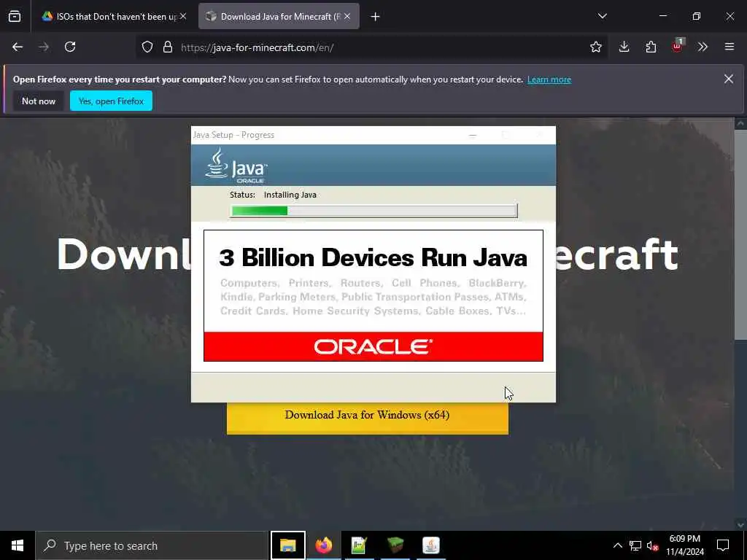Switch to Firefox on the taskbar

point(323,545)
